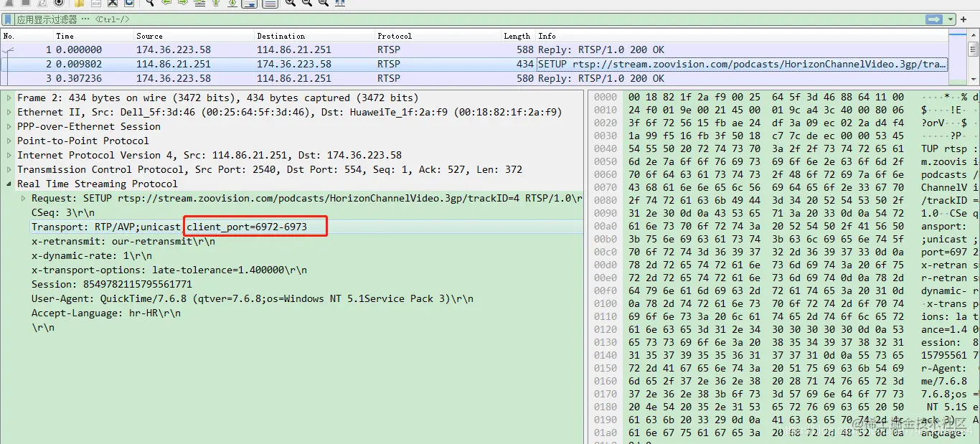
Task: Sort packets by the Length column header
Action: point(517,36)
